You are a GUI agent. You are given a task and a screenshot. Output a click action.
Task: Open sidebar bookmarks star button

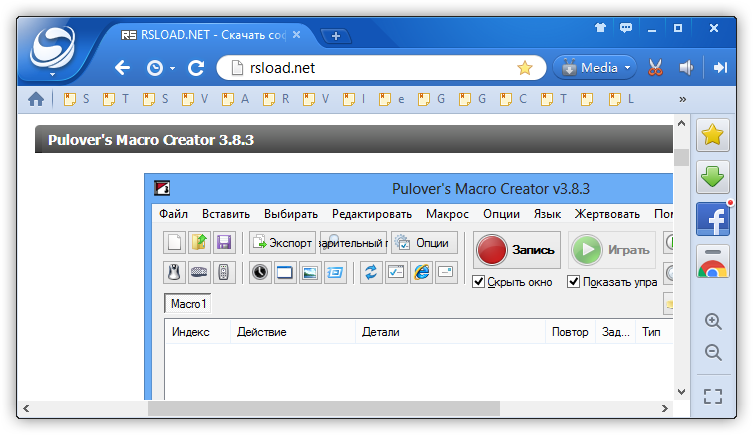pos(713,135)
